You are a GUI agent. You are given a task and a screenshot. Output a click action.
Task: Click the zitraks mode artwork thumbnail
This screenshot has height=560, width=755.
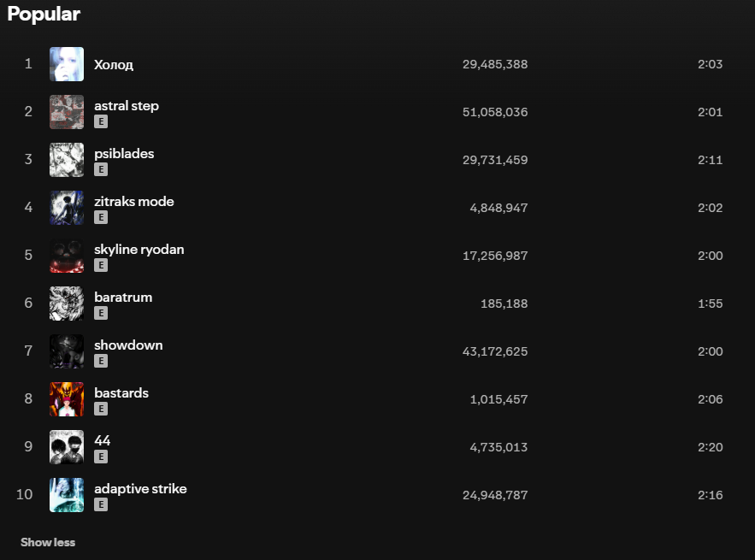click(x=67, y=208)
